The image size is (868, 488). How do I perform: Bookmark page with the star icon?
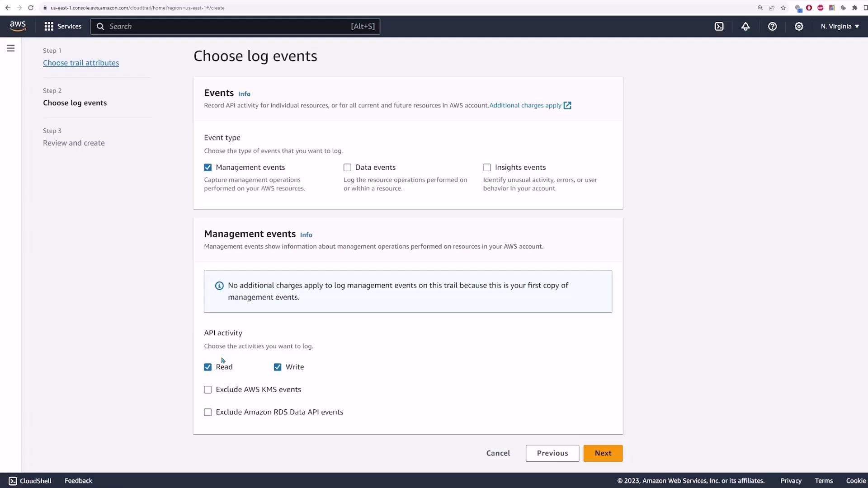coord(783,8)
